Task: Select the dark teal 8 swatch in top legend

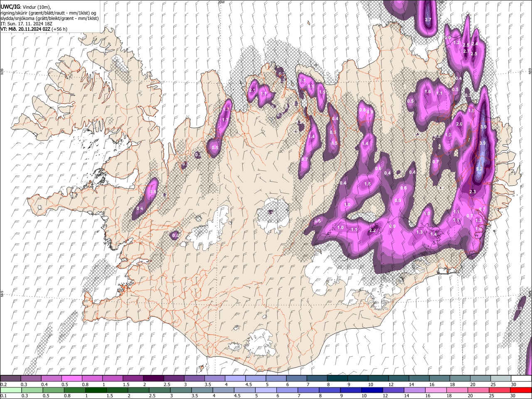Action: point(337,379)
